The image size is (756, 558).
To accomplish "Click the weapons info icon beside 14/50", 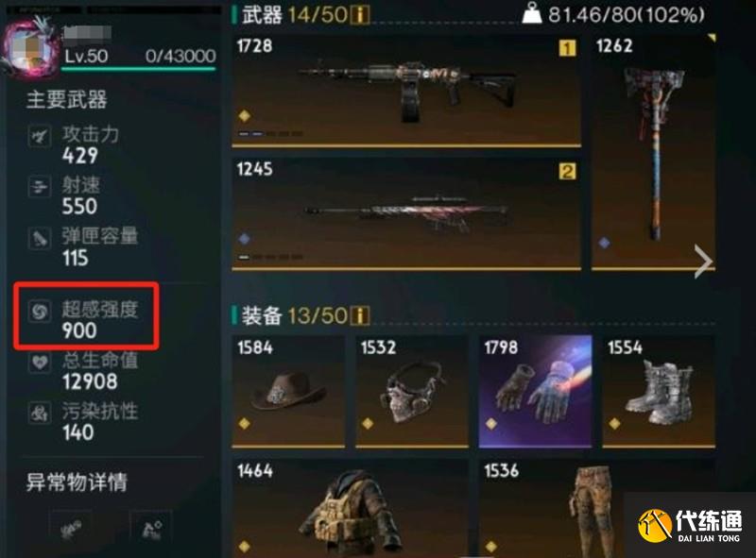I will (360, 15).
